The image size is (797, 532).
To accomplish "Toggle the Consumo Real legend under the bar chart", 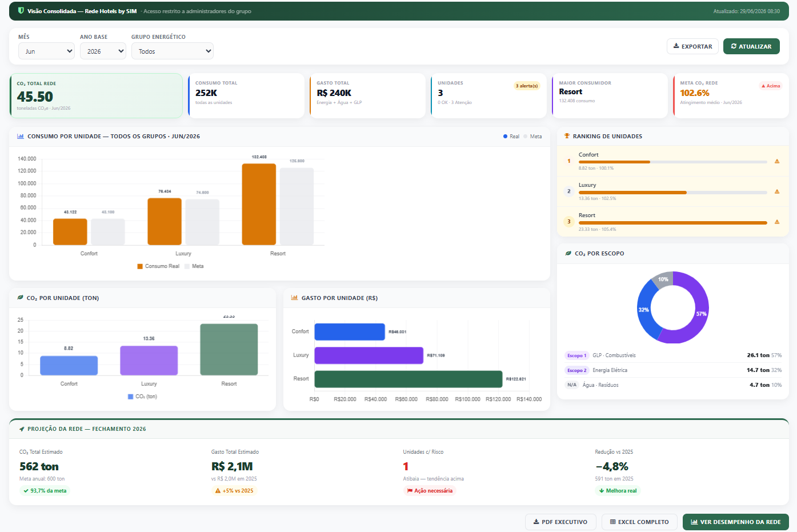I will (x=158, y=266).
